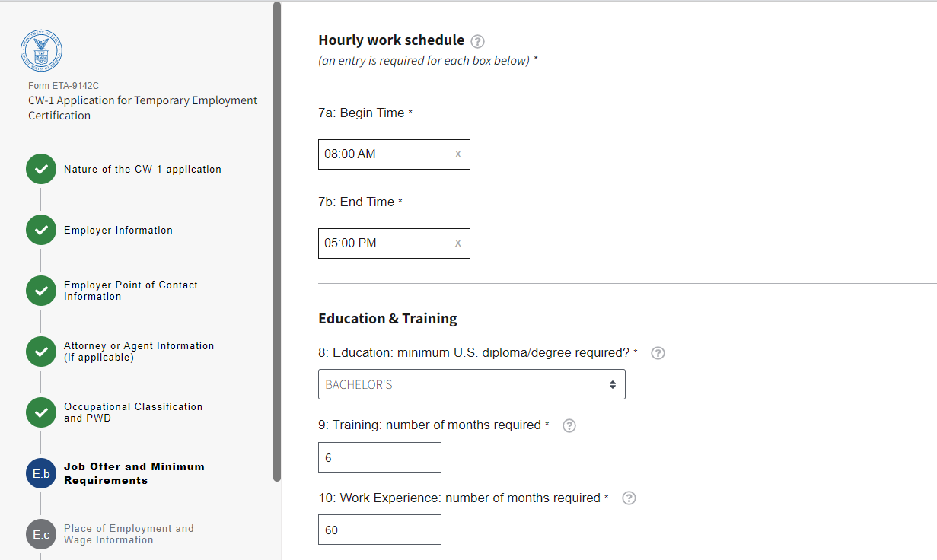Navigate to Attorney or Agent Information step
This screenshot has height=560, width=937.
click(x=139, y=352)
